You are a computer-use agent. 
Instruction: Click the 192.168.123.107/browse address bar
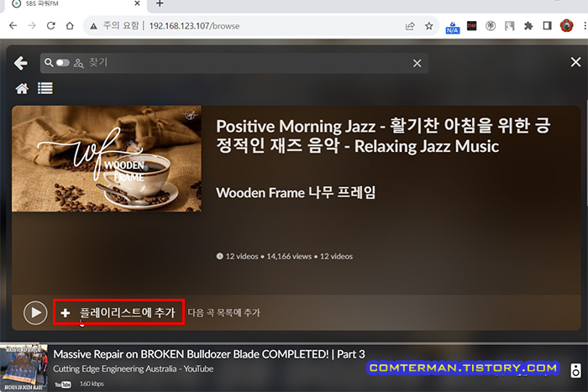[194, 26]
